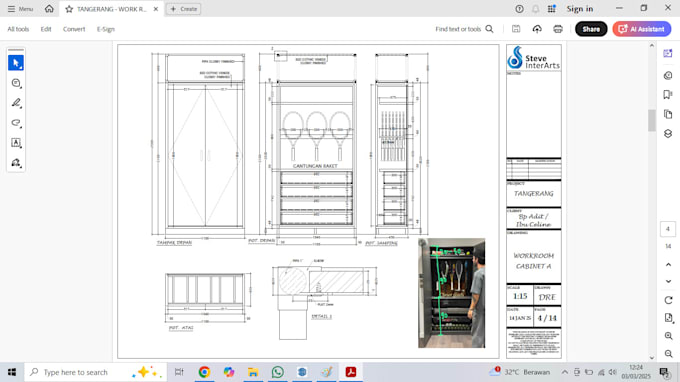Click the Print icon
Screen dimensions: 680x382
click(558, 29)
